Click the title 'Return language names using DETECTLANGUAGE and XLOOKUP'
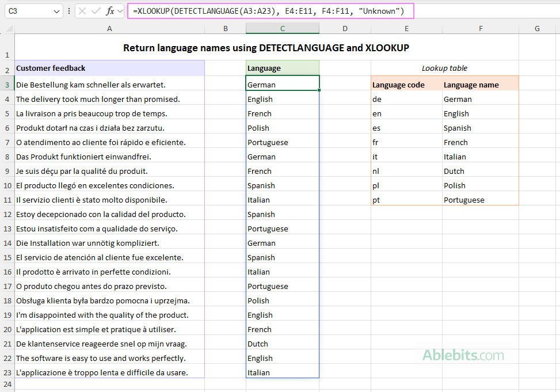This screenshot has height=392, width=560. coord(266,48)
